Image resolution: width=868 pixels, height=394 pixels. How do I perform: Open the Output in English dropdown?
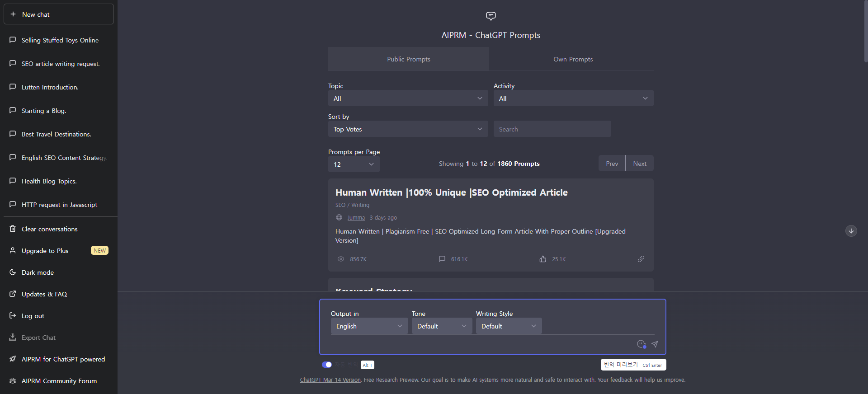click(369, 326)
